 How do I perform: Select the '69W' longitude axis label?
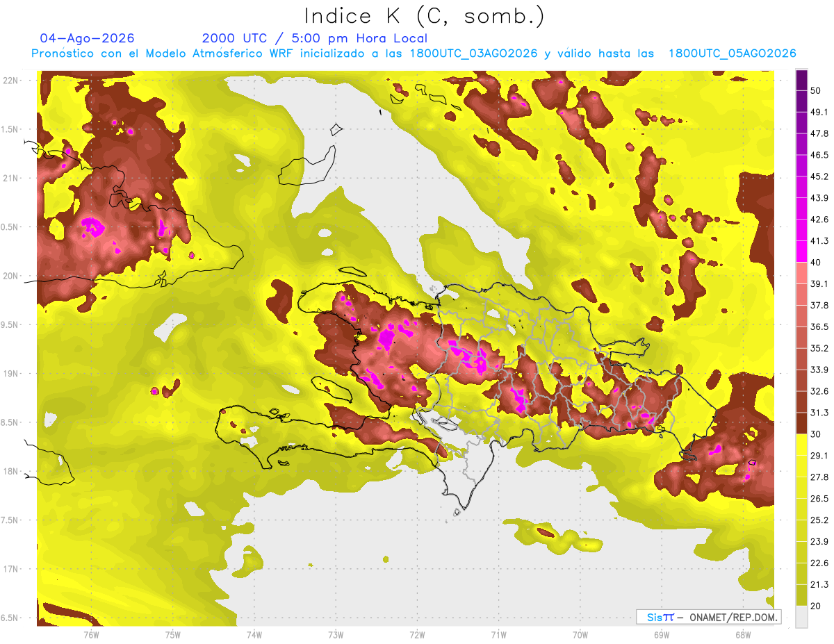pos(661,635)
